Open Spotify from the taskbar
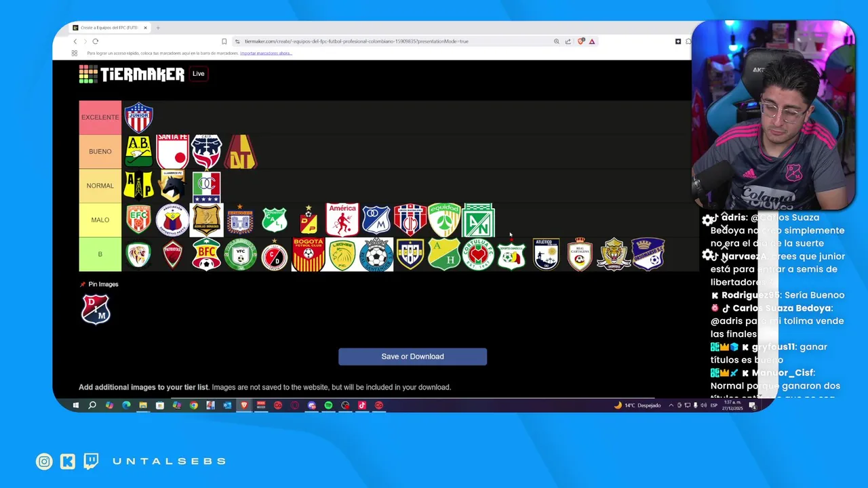The width and height of the screenshot is (868, 488). tap(328, 405)
